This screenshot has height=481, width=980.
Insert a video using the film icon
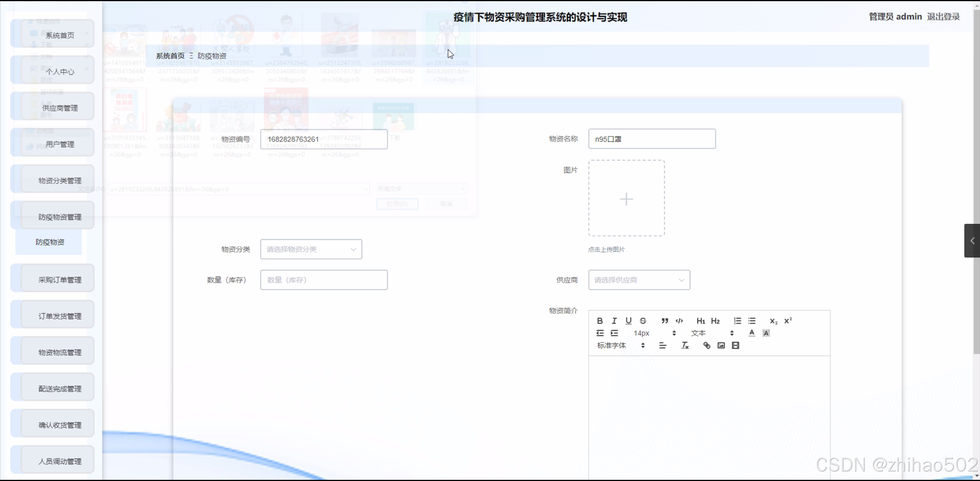pos(735,345)
